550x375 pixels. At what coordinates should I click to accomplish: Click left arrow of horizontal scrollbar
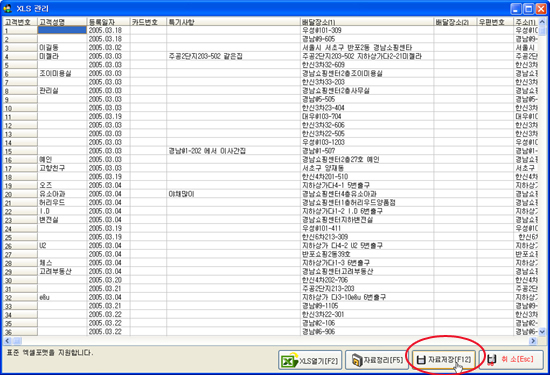click(x=7, y=341)
